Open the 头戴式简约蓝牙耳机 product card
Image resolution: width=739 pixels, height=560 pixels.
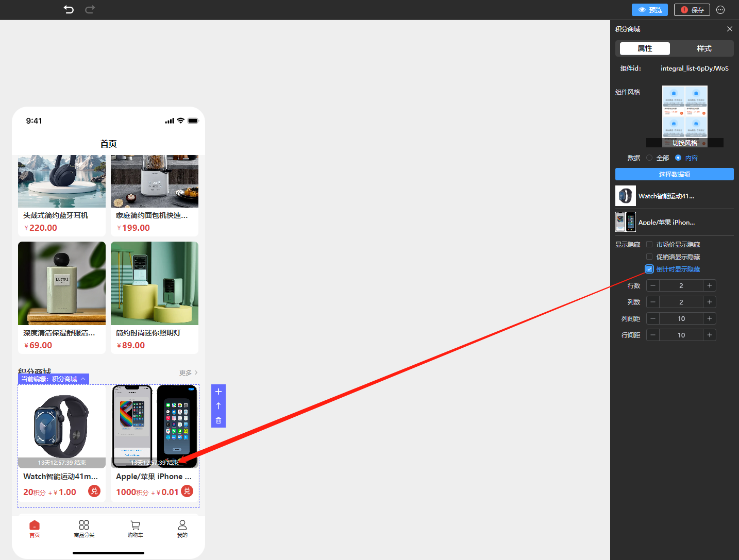62,196
